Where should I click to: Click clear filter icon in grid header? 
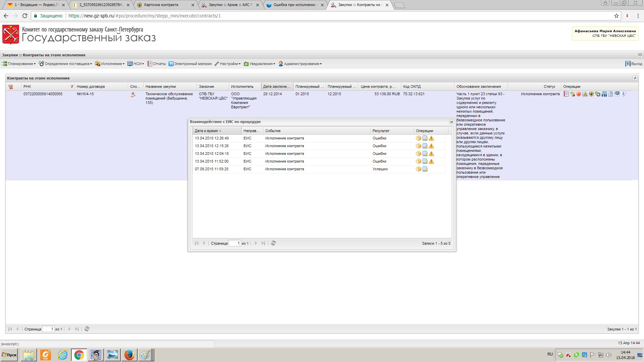point(11,87)
